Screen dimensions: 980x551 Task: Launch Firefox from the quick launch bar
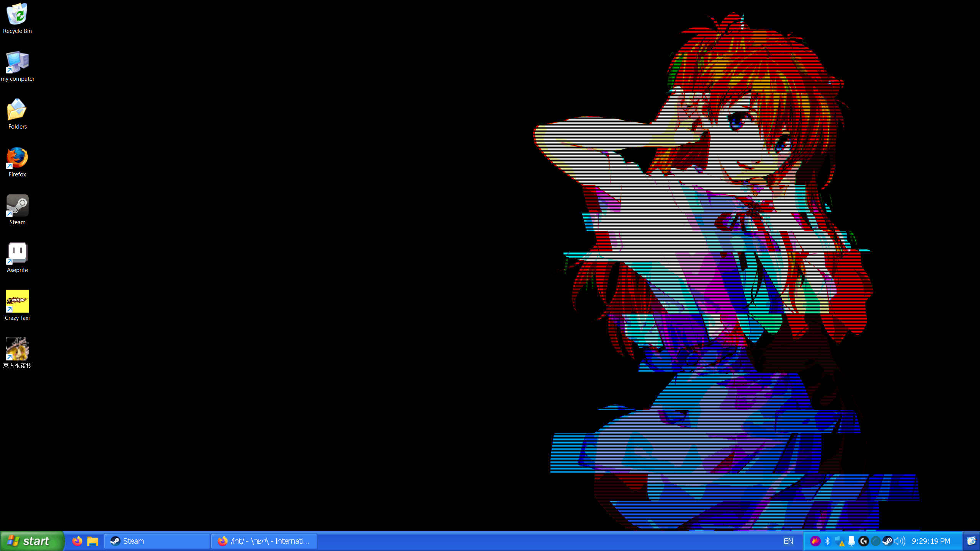tap(77, 541)
